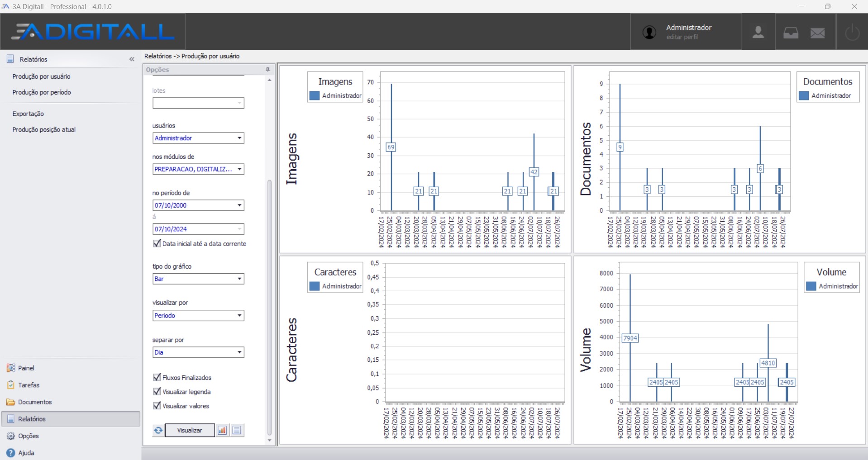868x460 pixels.
Task: Click the Administrador avatar picture
Action: pyautogui.click(x=649, y=33)
